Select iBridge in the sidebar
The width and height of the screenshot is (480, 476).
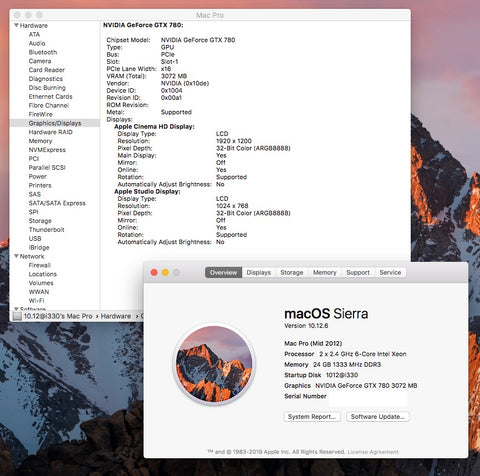pyautogui.click(x=39, y=247)
